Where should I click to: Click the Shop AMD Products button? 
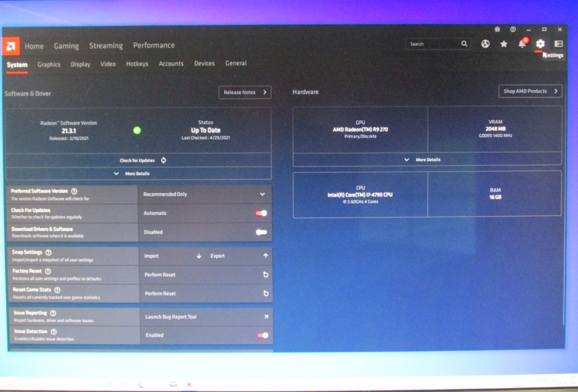[x=530, y=91]
